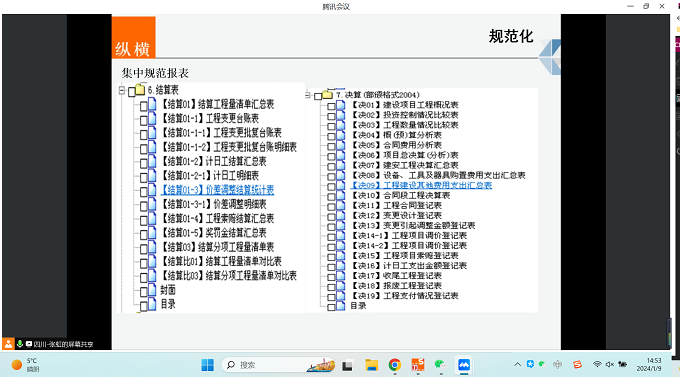Show hidden system tray icons
This screenshot has height=377, width=680.
tap(517, 364)
